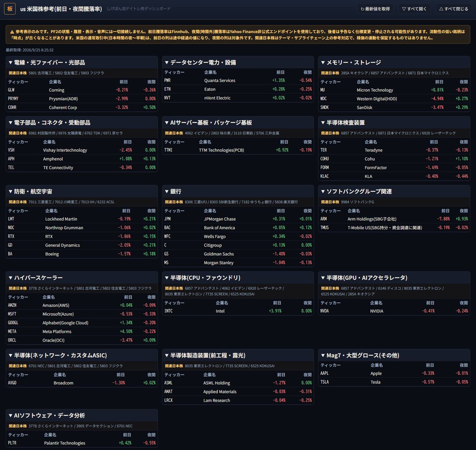Click the TMUS ticker cell
This screenshot has width=476, height=450.
tap(324, 228)
